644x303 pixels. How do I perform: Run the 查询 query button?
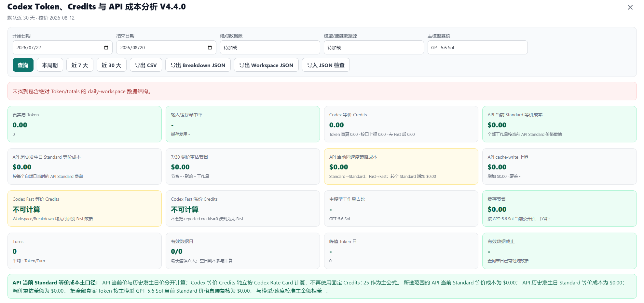tap(23, 65)
